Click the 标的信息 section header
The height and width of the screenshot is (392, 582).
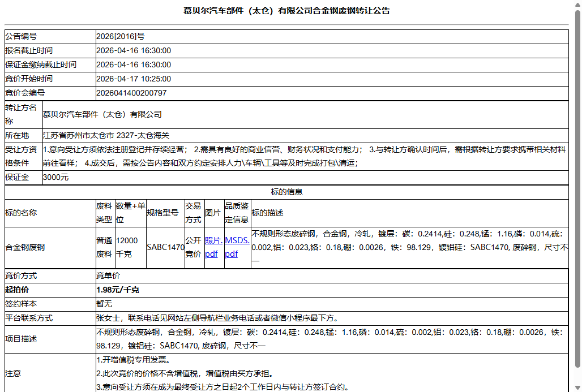tap(286, 192)
